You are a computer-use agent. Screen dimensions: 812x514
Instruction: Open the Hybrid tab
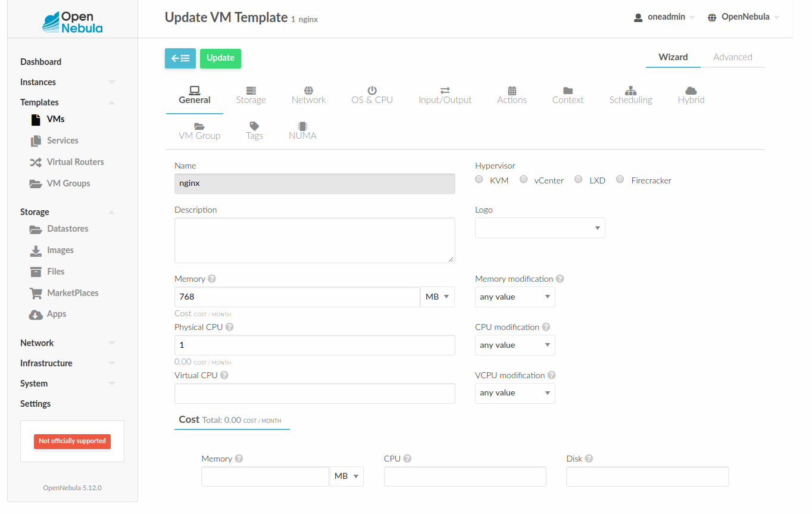coord(691,95)
